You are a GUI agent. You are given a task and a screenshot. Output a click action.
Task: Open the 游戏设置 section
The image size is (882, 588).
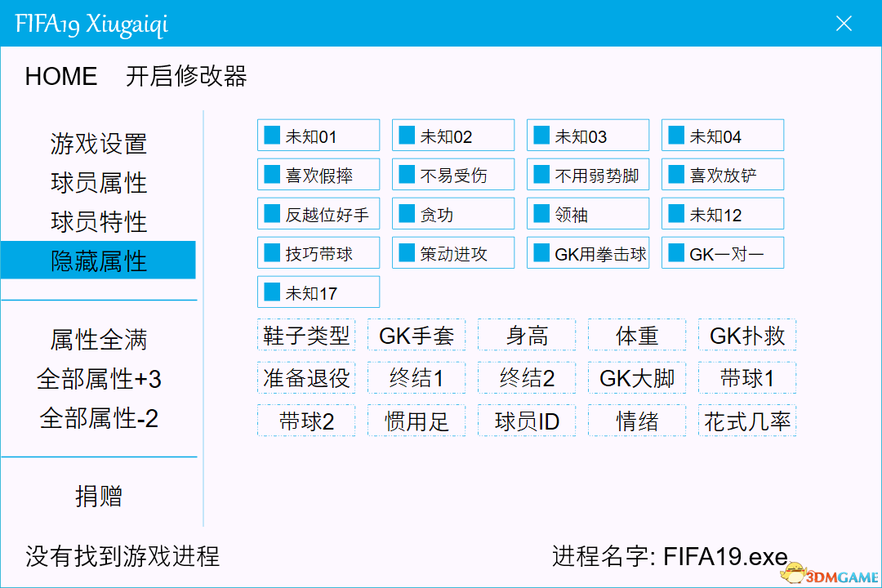(x=99, y=144)
